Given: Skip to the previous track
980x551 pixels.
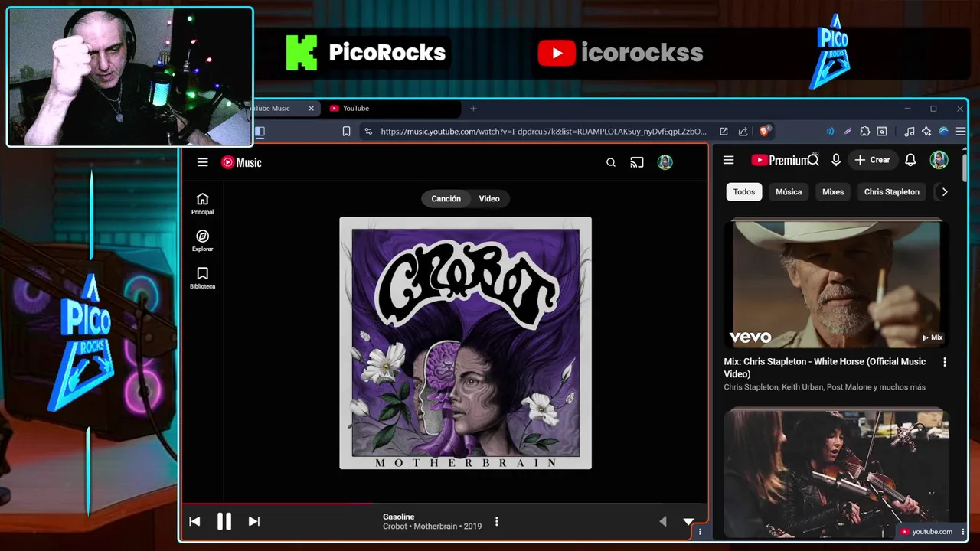Looking at the screenshot, I should click(x=194, y=521).
